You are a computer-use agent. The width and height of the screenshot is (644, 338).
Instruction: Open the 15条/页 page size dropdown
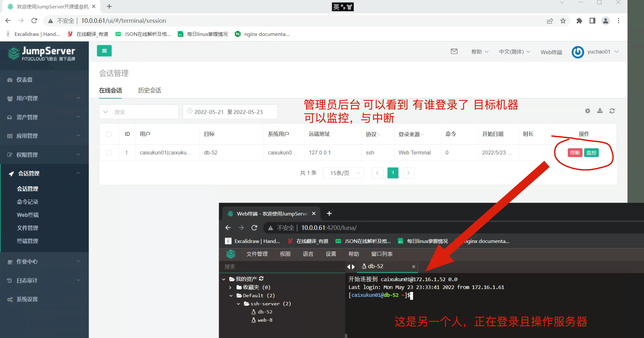pos(343,173)
